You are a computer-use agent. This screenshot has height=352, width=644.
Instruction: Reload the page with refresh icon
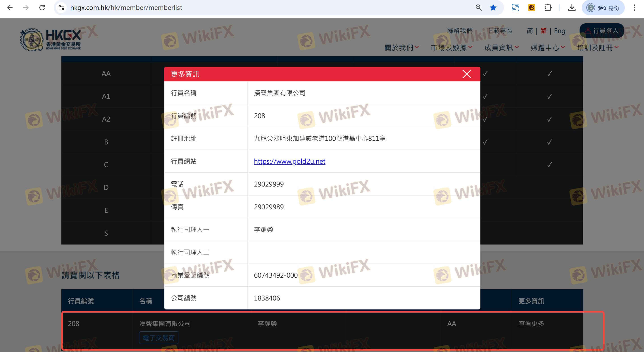tap(42, 8)
